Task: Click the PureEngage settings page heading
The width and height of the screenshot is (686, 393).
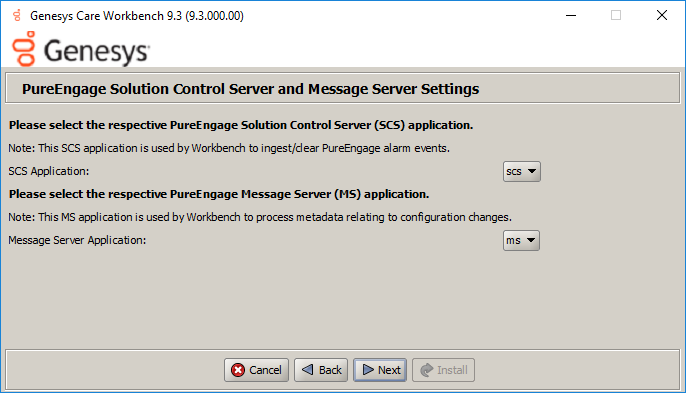Action: tap(250, 89)
